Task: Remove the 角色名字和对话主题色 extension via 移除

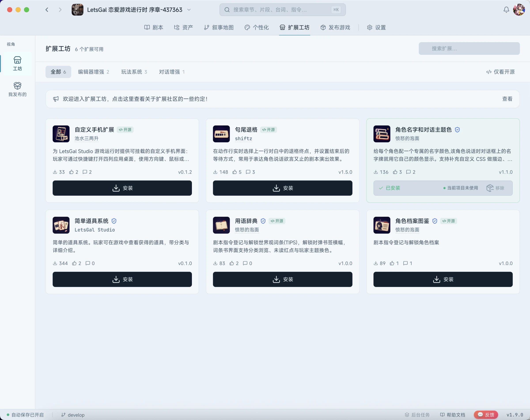Action: (x=495, y=188)
